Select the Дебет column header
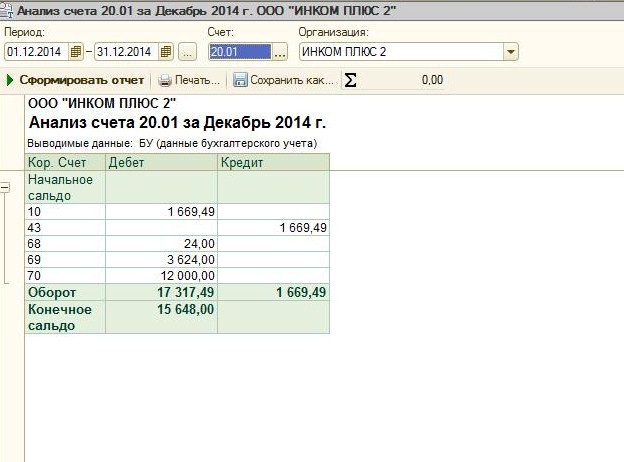 [x=162, y=162]
